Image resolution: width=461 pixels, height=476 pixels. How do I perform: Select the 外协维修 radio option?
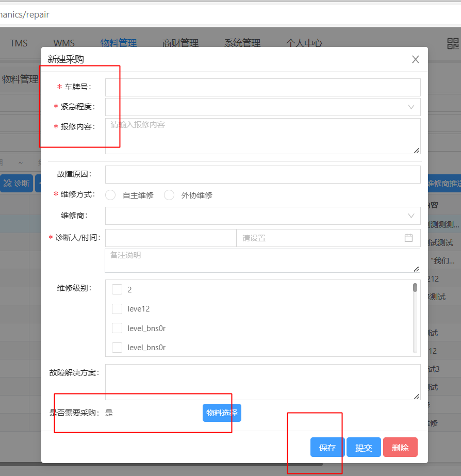(x=169, y=195)
